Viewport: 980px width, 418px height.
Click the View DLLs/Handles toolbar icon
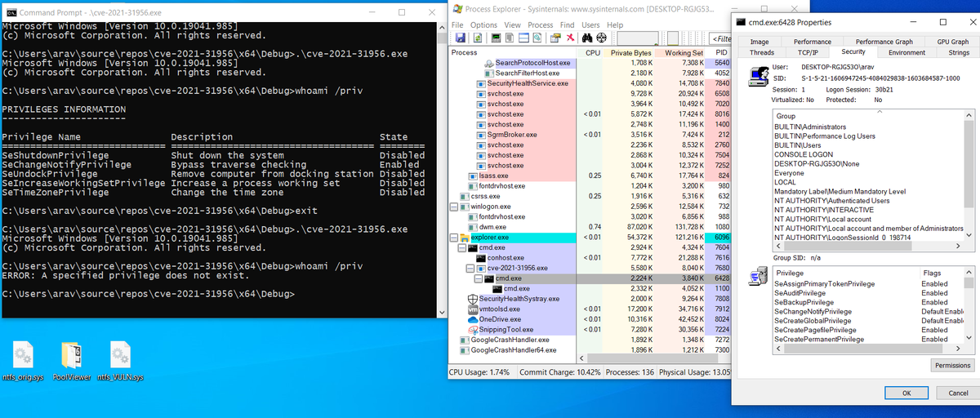tap(537, 38)
